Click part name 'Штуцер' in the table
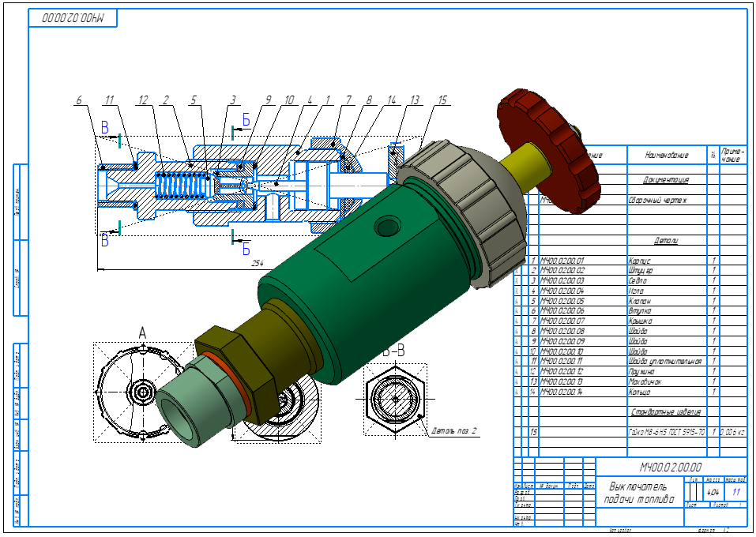Viewport: 756px width, 537px height. 641,270
